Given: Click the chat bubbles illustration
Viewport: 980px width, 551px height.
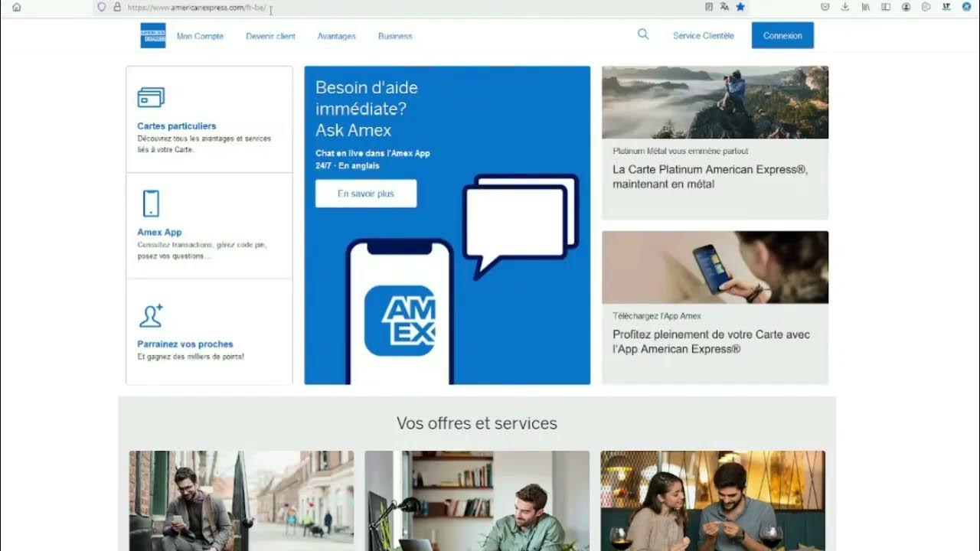Looking at the screenshot, I should point(521,226).
